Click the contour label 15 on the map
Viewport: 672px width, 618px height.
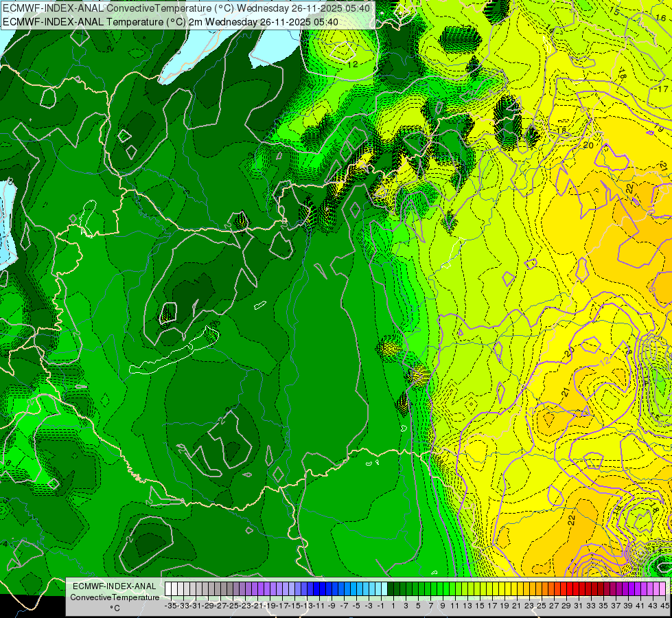(x=614, y=12)
